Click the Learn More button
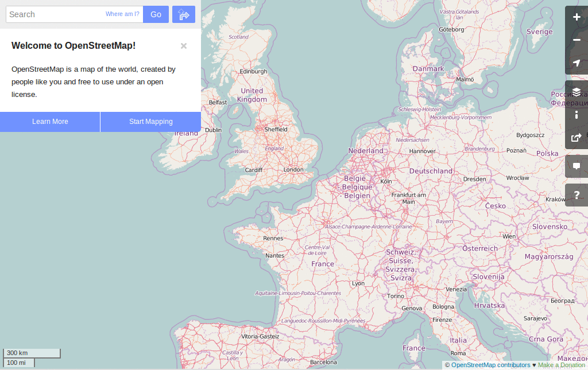Image resolution: width=588 pixels, height=370 pixels. (x=49, y=122)
